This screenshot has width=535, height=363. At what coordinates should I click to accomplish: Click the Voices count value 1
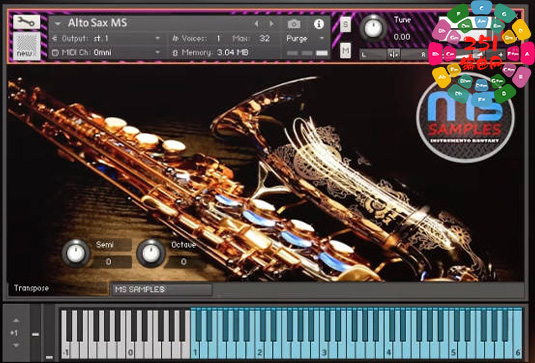tap(218, 39)
